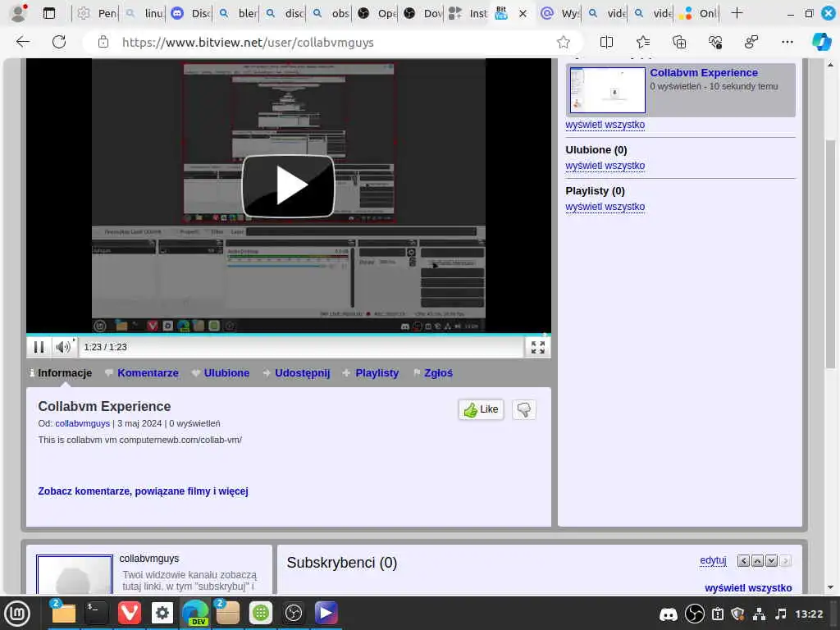The image size is (840, 630).
Task: Switch to the Discord tab
Action: (190, 13)
